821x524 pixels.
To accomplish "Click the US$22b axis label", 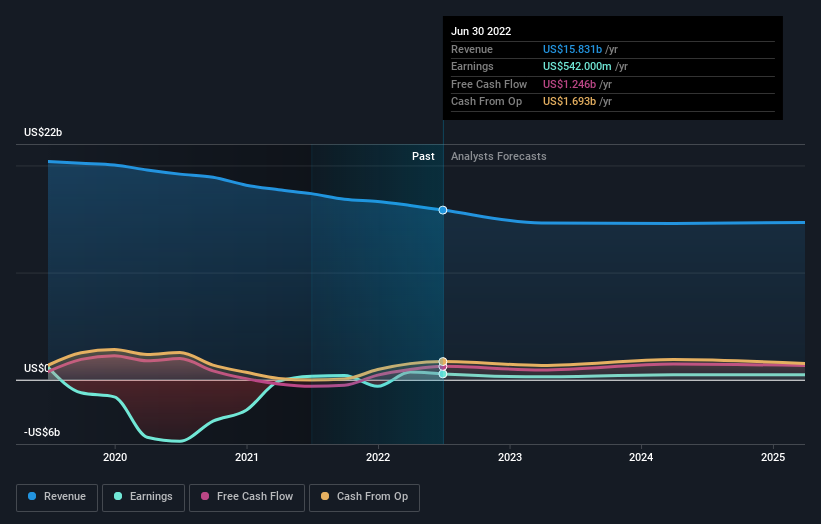I will click(x=43, y=132).
